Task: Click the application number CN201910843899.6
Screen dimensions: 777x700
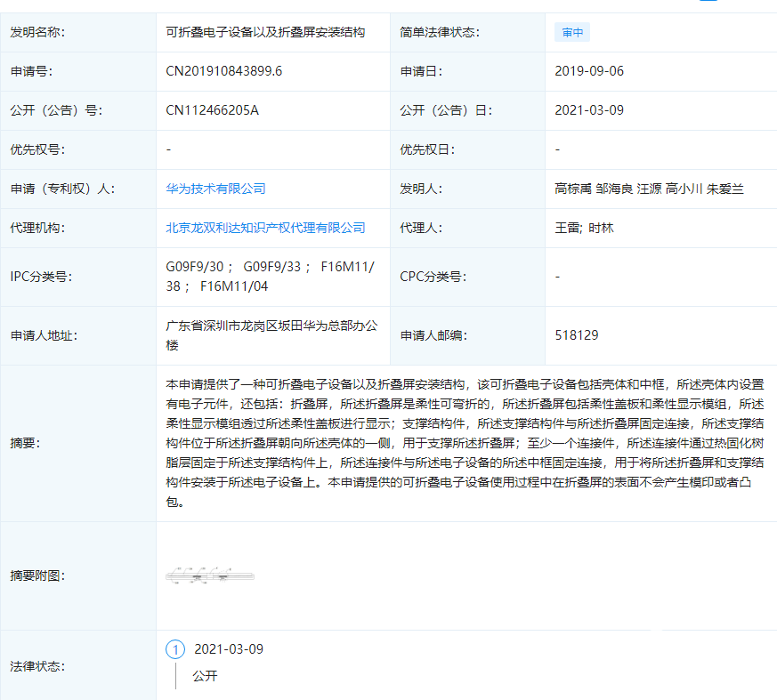Action: coord(223,71)
